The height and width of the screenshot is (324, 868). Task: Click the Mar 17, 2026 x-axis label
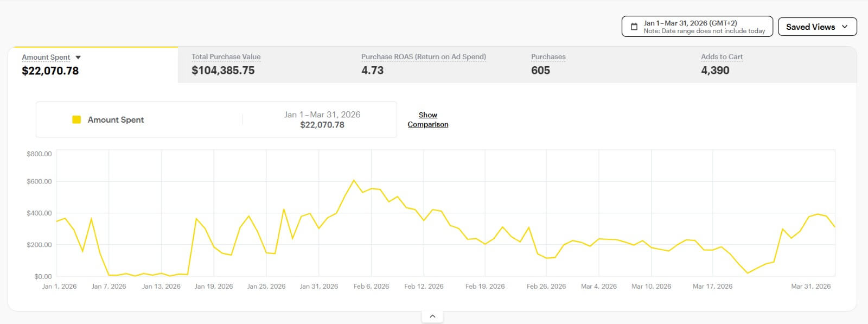tap(713, 286)
